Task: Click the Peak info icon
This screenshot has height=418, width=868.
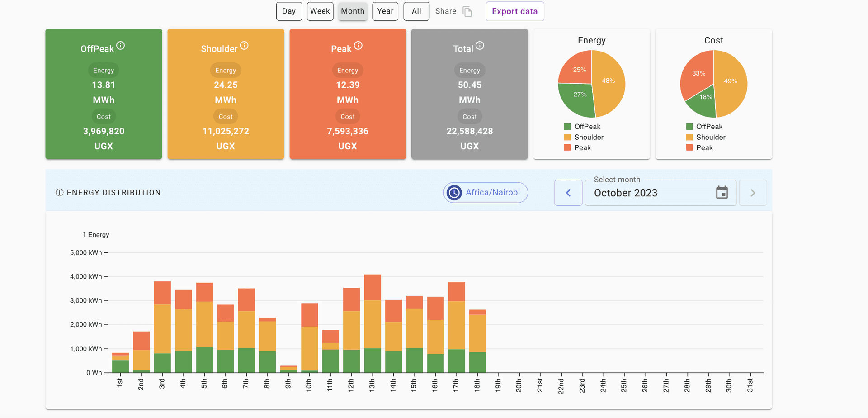Action: tap(358, 45)
